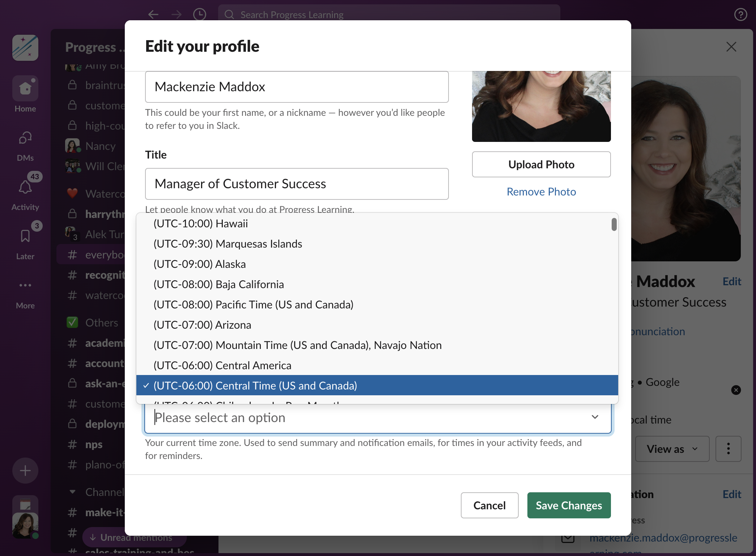Open the Home sidebar icon
The height and width of the screenshot is (556, 756).
point(25,88)
